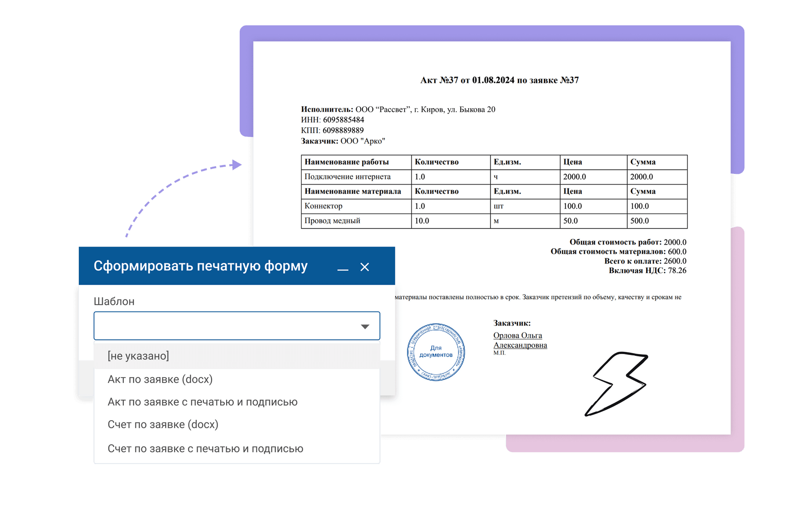This screenshot has height=508, width=812.
Task: Close the Сформировать печатную форму dialog
Action: point(365,267)
